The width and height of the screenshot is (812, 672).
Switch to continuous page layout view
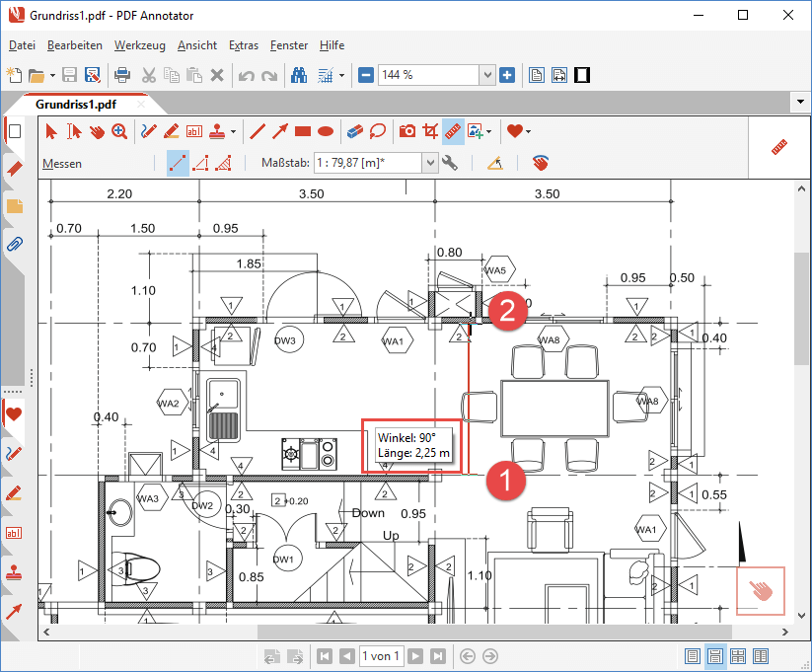pyautogui.click(x=715, y=656)
